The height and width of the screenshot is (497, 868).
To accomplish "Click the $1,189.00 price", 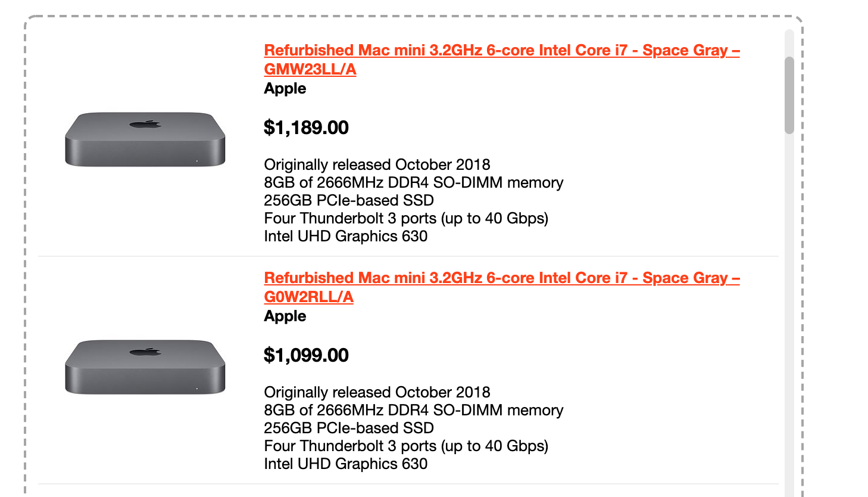I will click(306, 128).
